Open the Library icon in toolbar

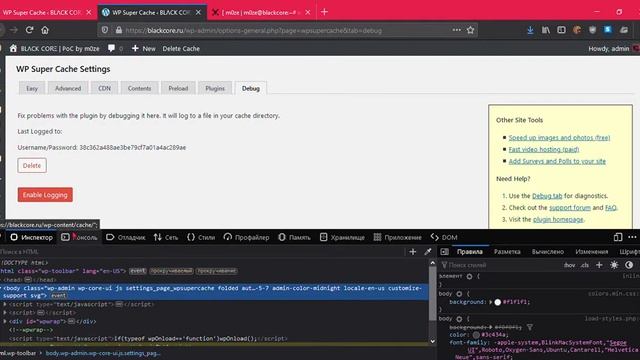point(546,30)
